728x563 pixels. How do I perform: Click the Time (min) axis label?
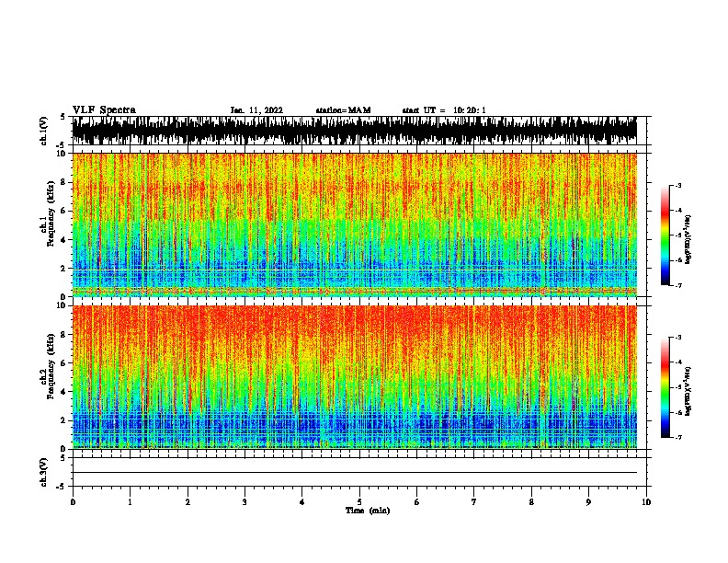pyautogui.click(x=368, y=511)
